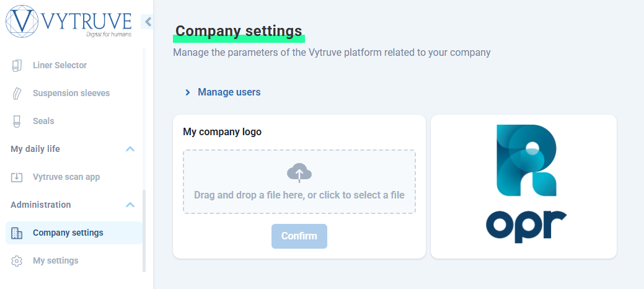
Task: Open the Manage users link
Action: [229, 92]
